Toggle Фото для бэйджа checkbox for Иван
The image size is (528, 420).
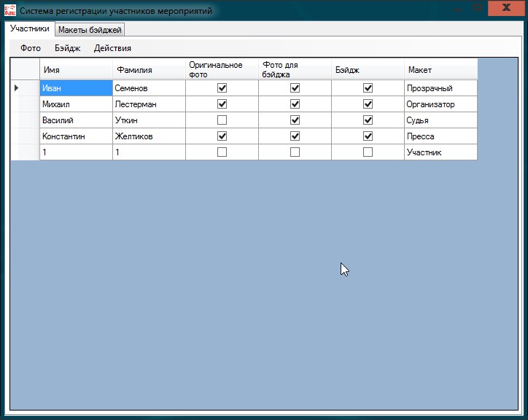pyautogui.click(x=295, y=88)
